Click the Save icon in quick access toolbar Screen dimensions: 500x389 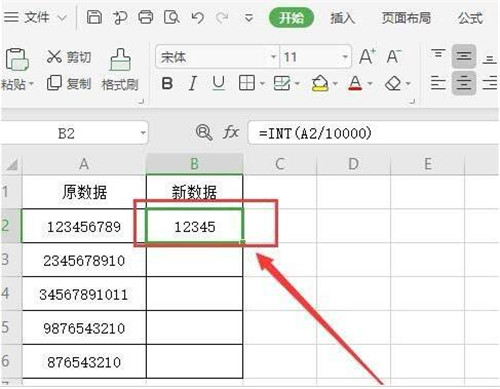point(94,17)
